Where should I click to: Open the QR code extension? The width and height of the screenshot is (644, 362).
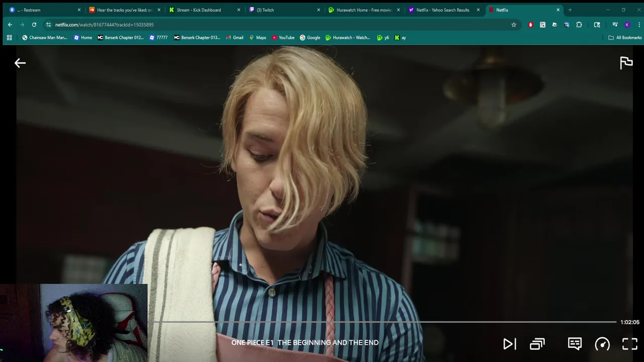point(542,25)
